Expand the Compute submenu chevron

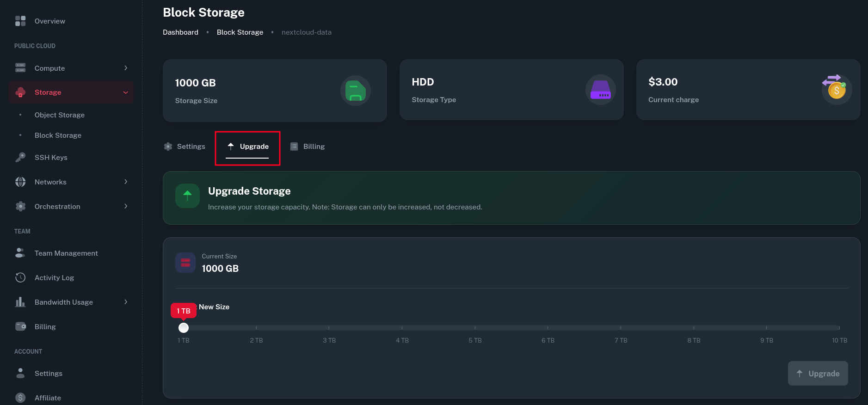point(126,68)
